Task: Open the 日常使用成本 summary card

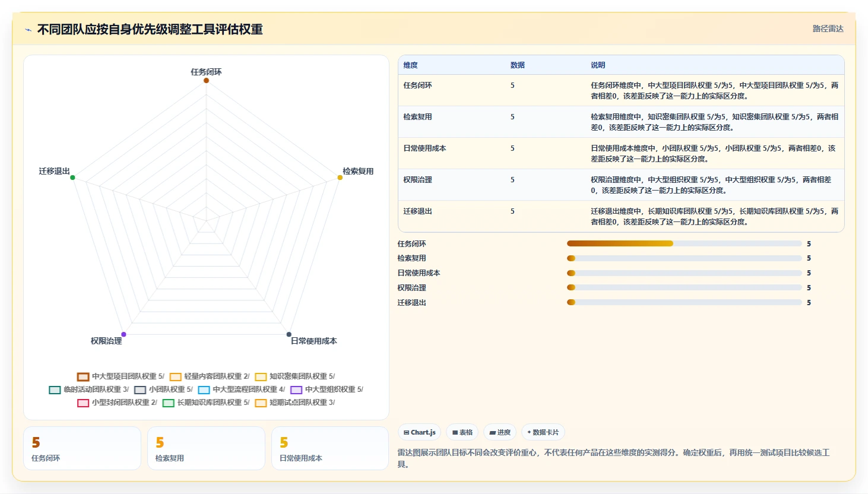Action: pyautogui.click(x=330, y=448)
